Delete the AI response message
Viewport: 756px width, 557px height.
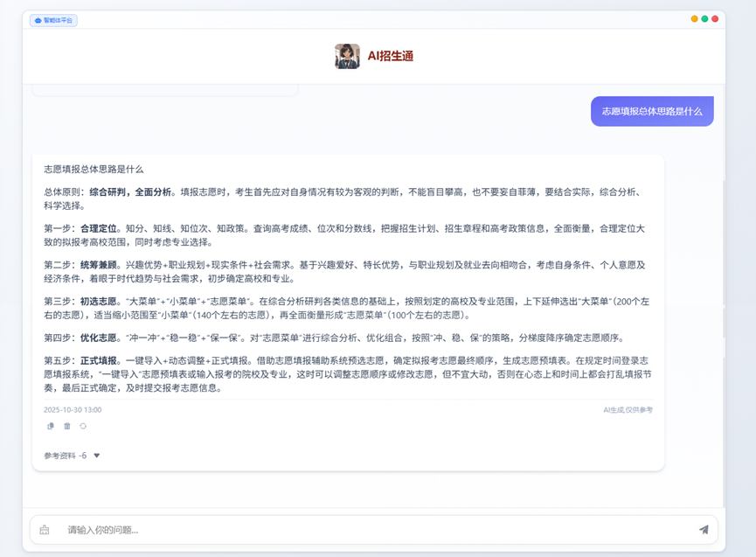tap(66, 427)
